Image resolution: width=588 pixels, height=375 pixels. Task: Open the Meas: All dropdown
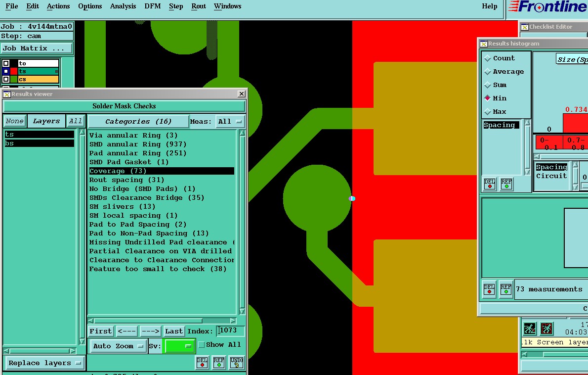tap(230, 121)
